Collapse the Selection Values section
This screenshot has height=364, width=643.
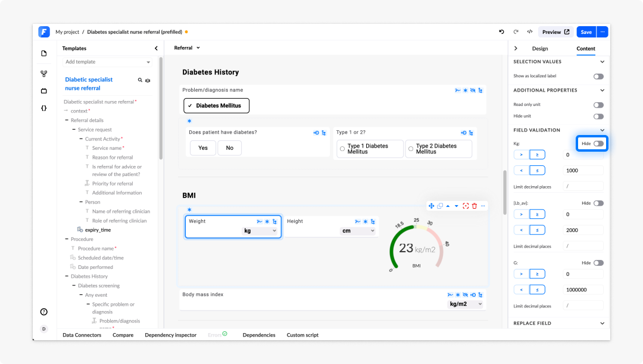pos(602,62)
